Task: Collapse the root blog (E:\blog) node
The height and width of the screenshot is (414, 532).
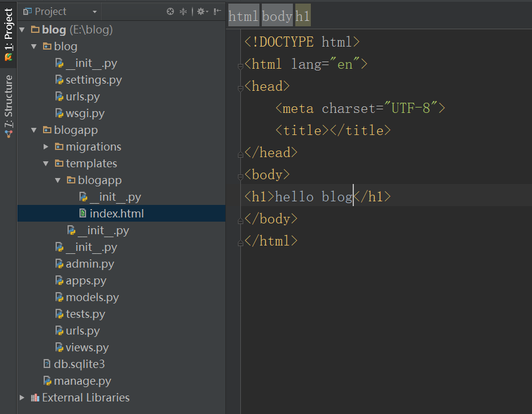Action: click(x=22, y=30)
